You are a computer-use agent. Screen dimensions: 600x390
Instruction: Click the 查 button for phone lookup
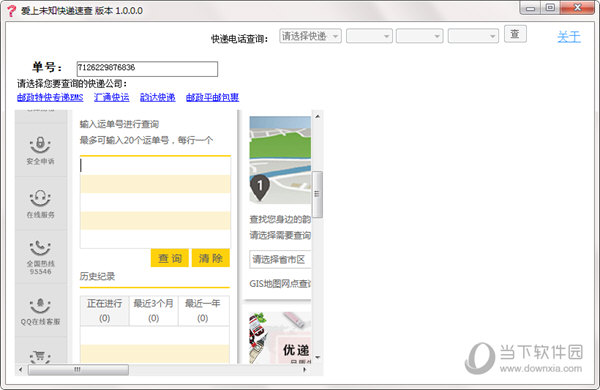click(x=515, y=34)
